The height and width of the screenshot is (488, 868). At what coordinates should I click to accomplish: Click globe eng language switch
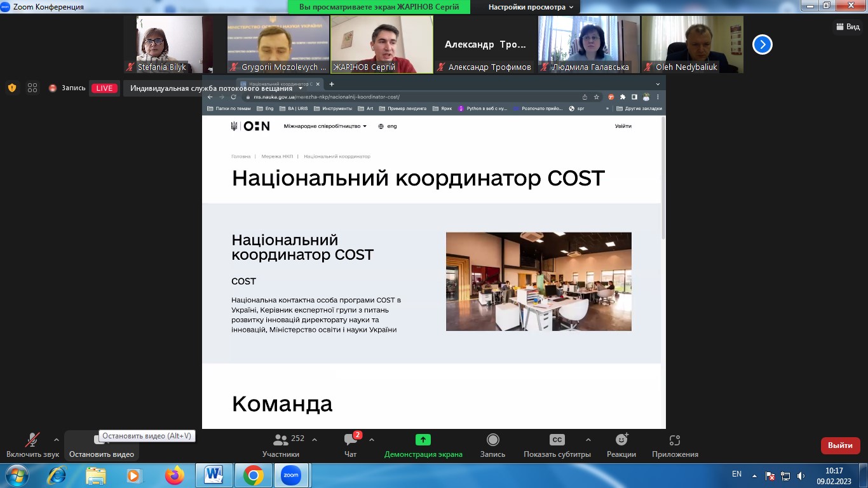[x=387, y=126]
